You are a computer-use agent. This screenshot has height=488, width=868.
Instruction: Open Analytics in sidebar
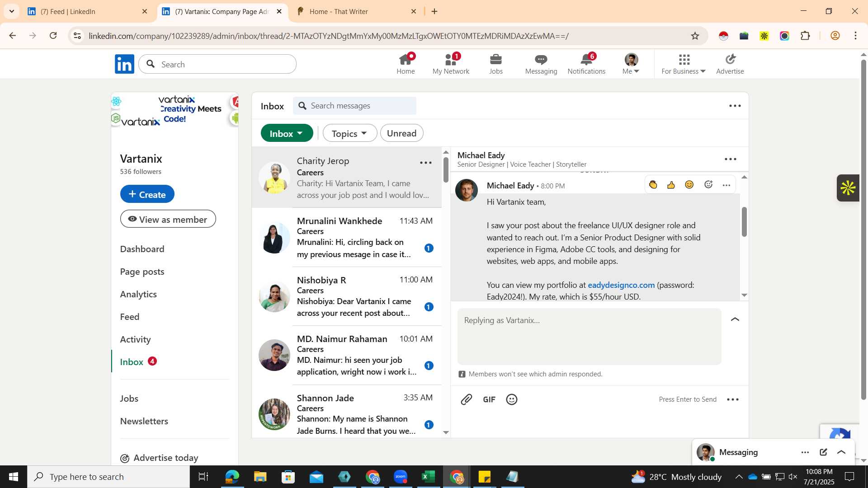[x=138, y=294]
